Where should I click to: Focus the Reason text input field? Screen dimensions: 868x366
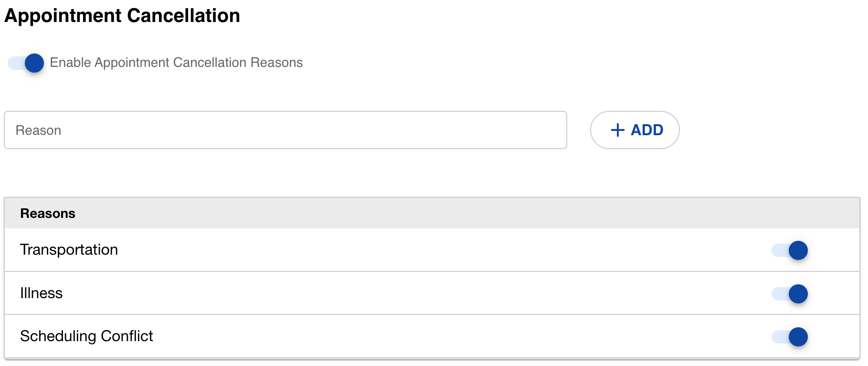[285, 130]
